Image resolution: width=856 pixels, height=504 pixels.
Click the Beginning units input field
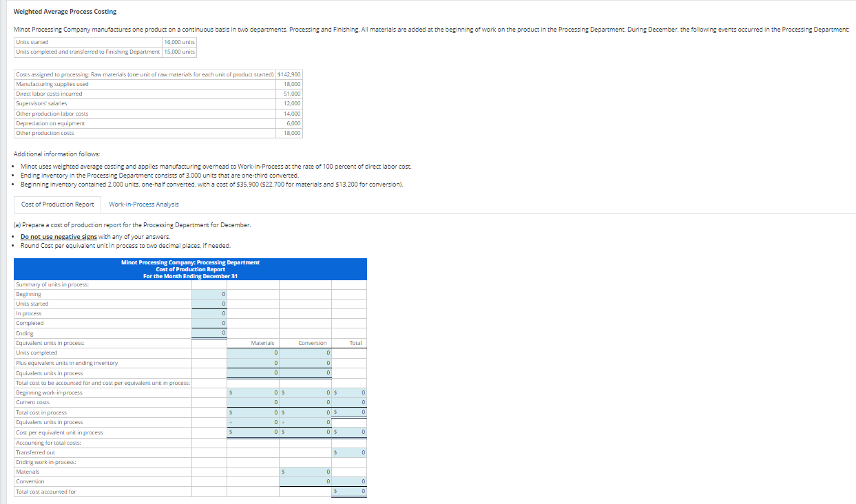(210, 294)
